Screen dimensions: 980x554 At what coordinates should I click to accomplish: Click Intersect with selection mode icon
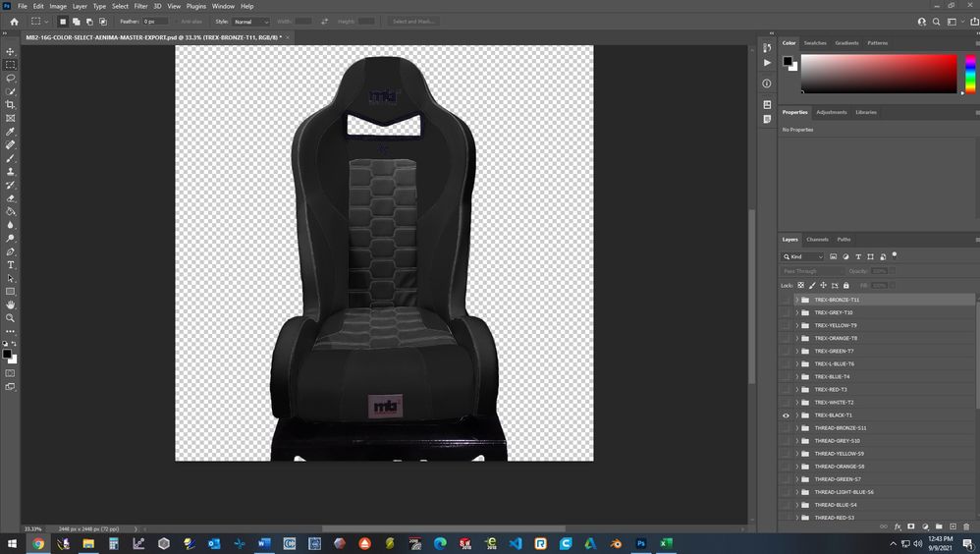coord(103,22)
